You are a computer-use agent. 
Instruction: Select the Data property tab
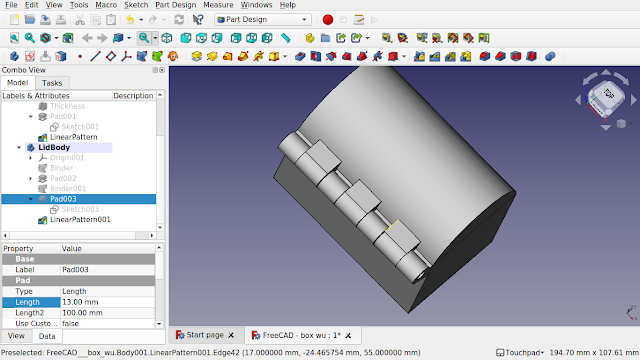pyautogui.click(x=47, y=336)
